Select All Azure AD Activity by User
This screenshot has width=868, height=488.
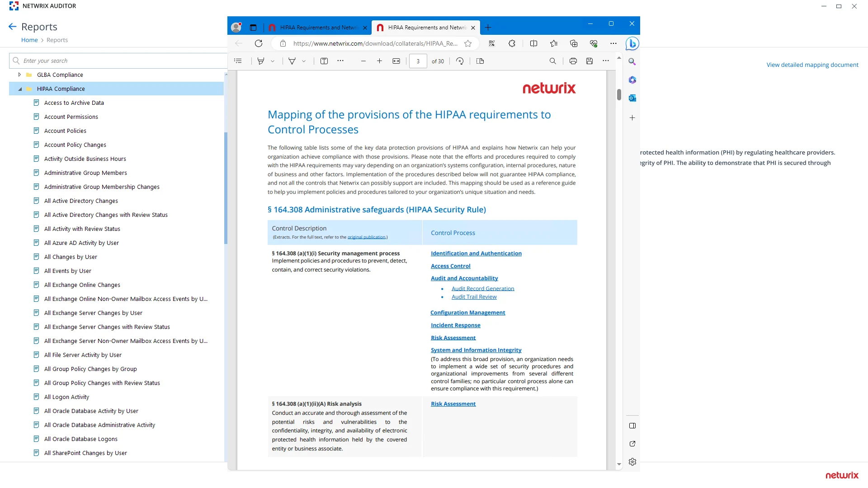[81, 243]
